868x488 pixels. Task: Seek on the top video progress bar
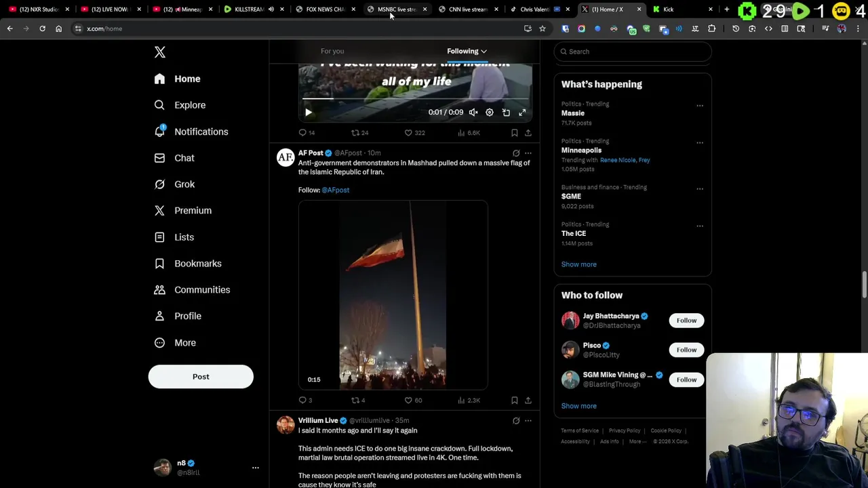(415, 99)
